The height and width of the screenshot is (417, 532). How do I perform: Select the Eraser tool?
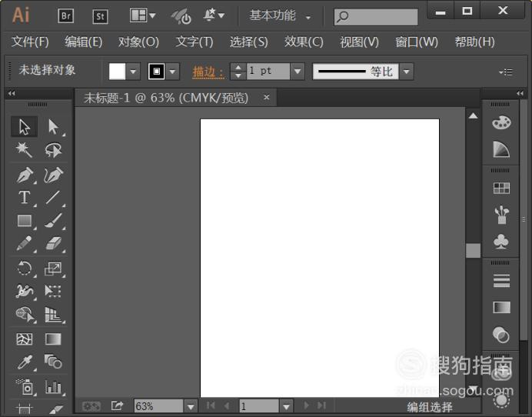[x=53, y=244]
